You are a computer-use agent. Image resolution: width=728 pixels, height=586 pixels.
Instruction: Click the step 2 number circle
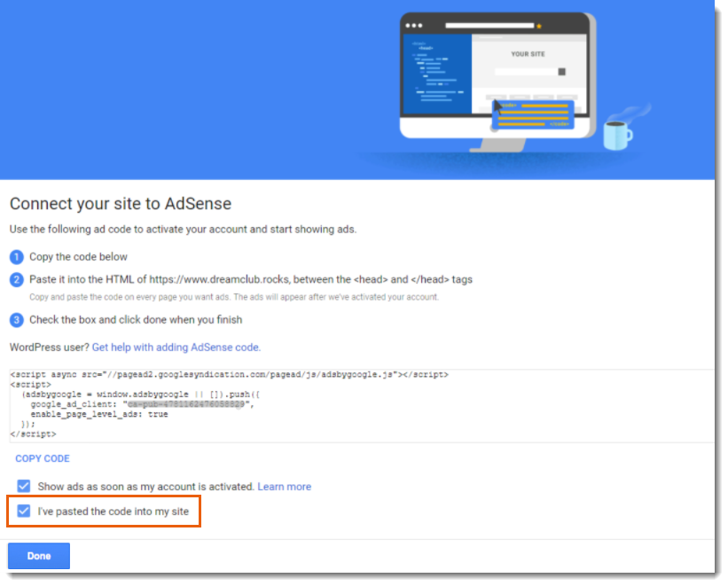[17, 279]
